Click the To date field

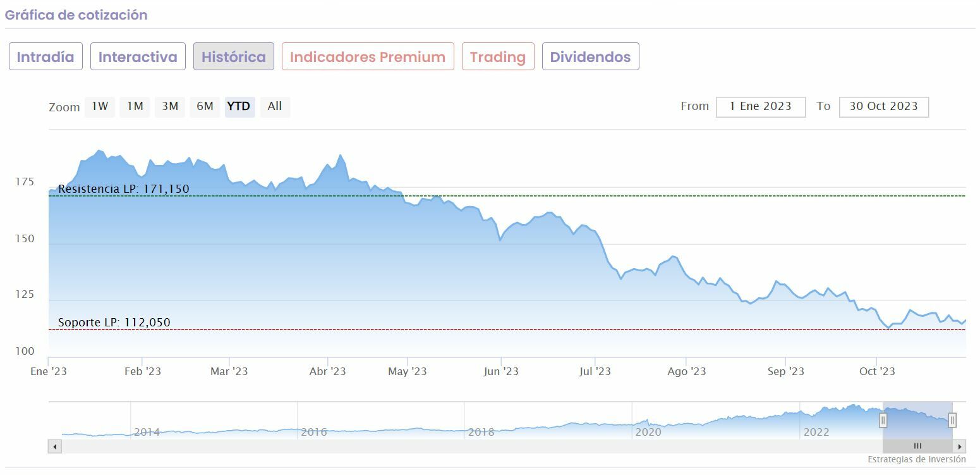point(883,106)
